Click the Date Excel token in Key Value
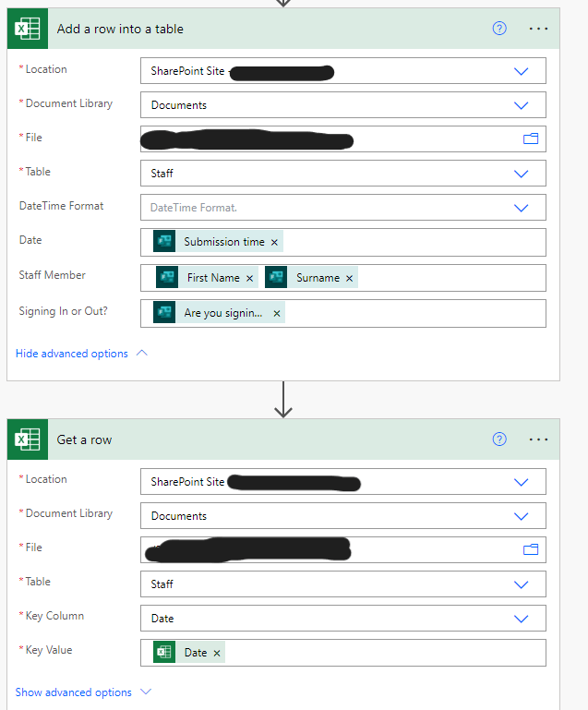This screenshot has width=588, height=710. click(189, 653)
